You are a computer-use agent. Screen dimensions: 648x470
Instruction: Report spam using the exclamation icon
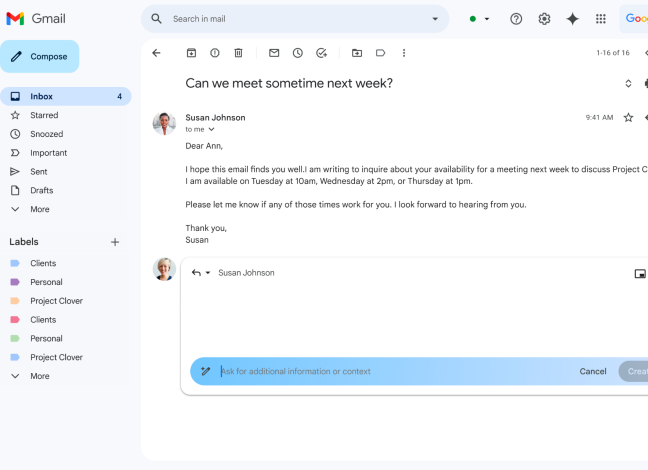click(x=215, y=53)
